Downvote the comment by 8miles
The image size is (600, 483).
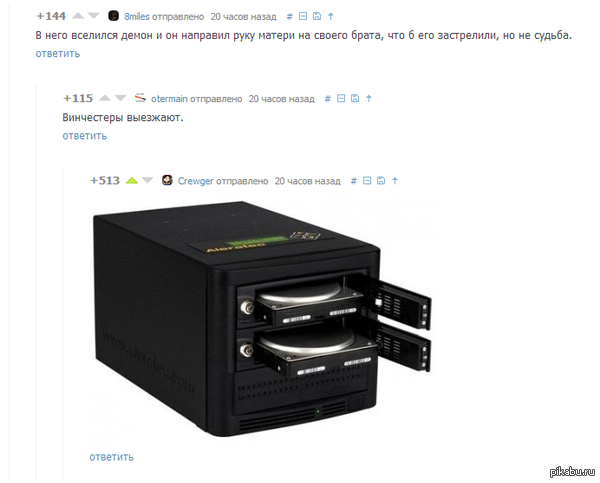click(x=94, y=16)
